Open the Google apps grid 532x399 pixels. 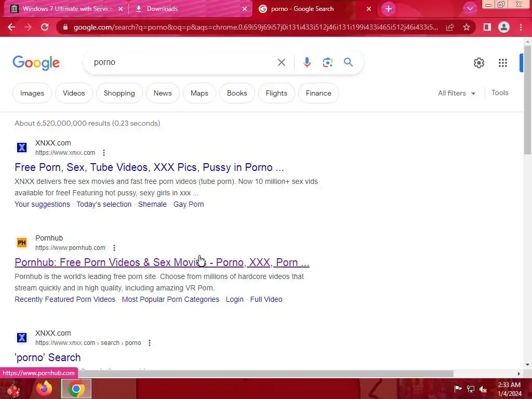click(x=503, y=63)
